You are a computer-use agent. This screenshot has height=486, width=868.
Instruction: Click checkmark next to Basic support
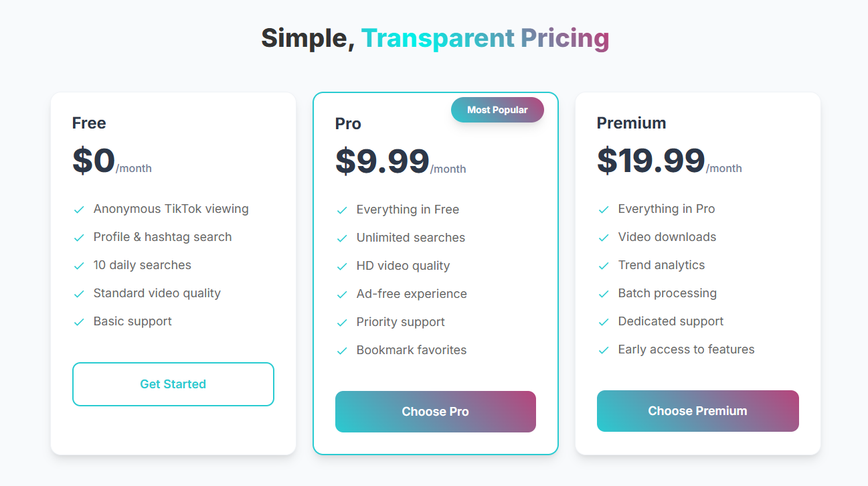tap(79, 322)
